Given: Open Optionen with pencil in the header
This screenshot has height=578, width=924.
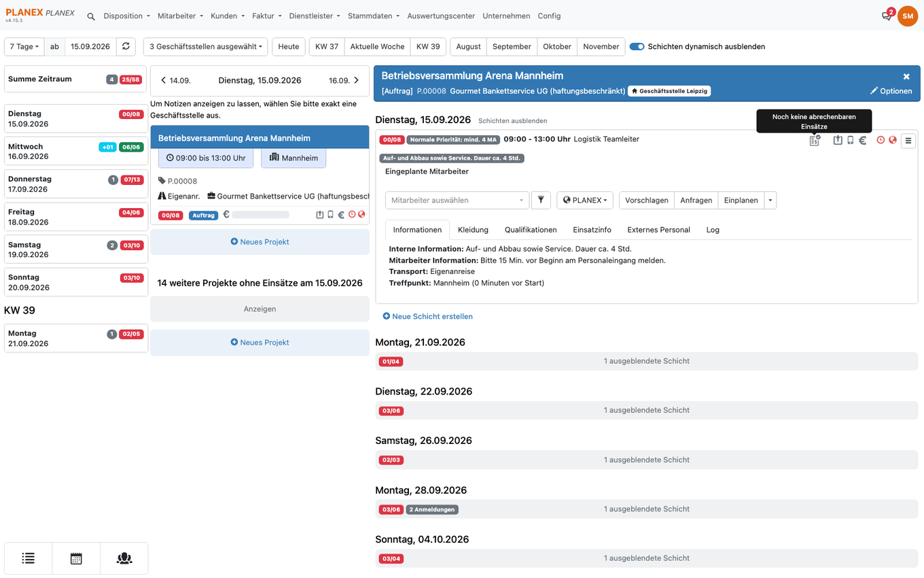Looking at the screenshot, I should tap(891, 91).
